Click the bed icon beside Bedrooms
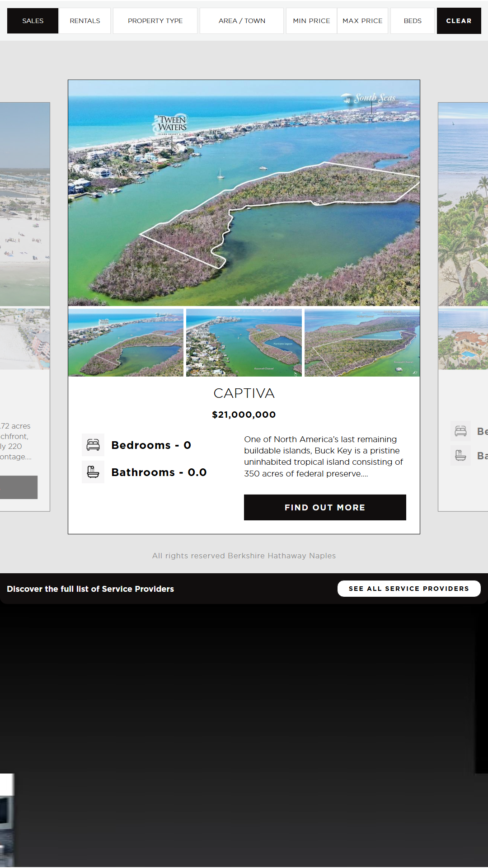 click(93, 445)
